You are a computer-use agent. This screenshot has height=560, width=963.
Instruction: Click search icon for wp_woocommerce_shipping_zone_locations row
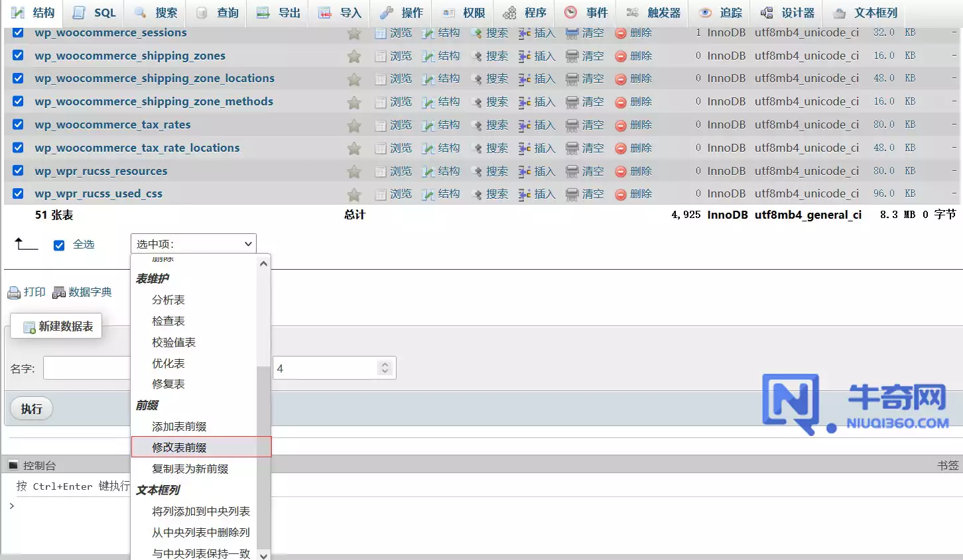tap(476, 79)
